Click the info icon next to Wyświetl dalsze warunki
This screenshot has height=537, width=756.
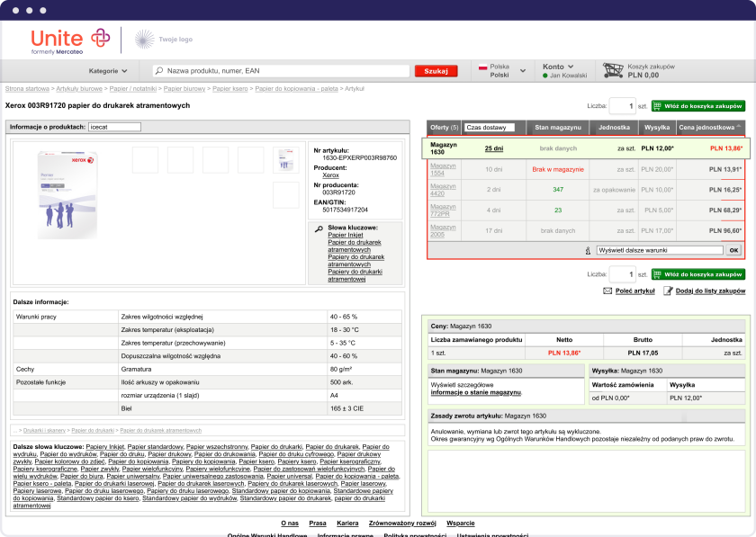pos(588,251)
